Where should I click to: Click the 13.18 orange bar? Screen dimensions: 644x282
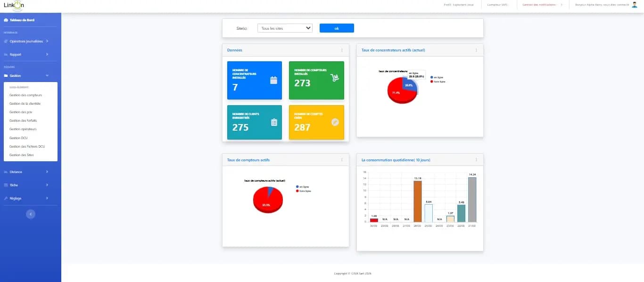(417, 201)
